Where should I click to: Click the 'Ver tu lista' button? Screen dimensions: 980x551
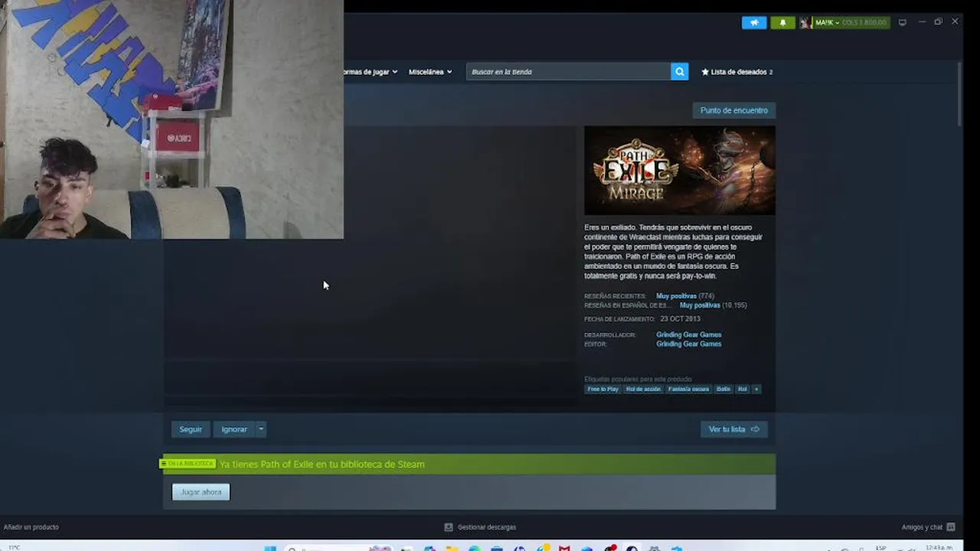click(733, 429)
